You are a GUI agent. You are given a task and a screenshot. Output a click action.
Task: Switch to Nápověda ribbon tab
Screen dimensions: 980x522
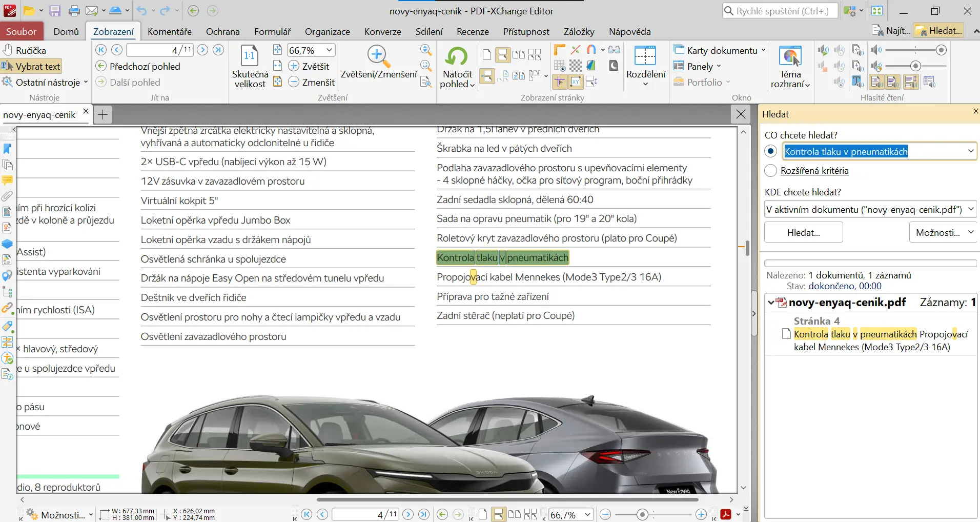630,31
